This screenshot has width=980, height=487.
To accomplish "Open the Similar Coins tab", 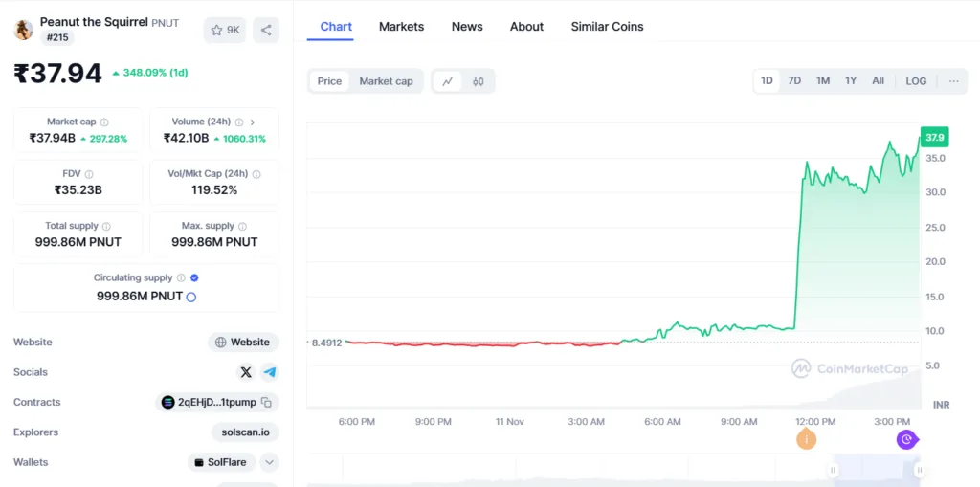I will point(607,27).
